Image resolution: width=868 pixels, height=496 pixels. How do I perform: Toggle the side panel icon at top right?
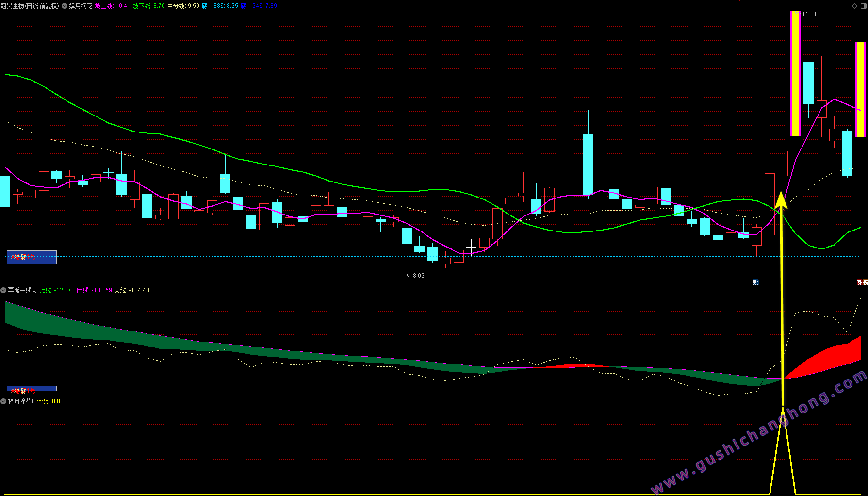[863, 6]
